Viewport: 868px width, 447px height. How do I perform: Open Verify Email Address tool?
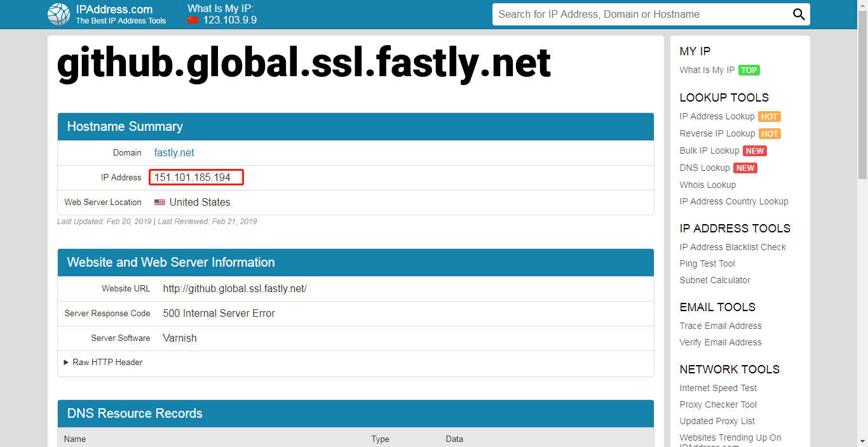click(721, 343)
